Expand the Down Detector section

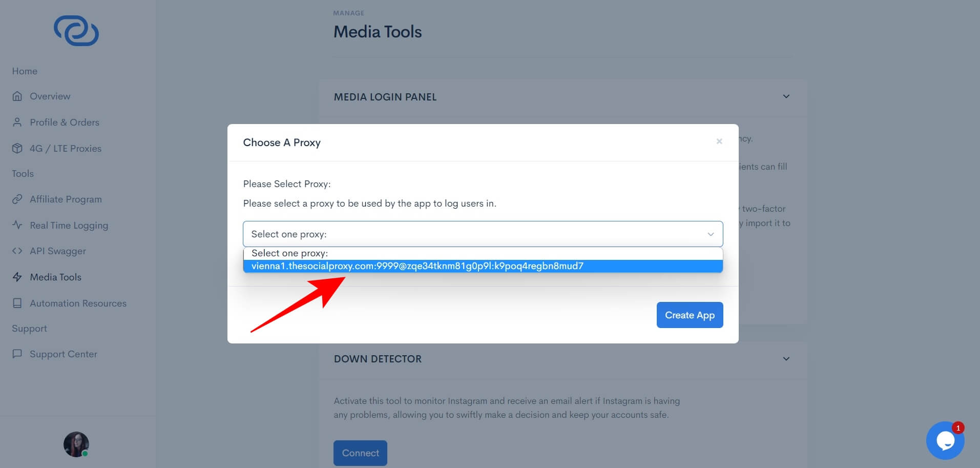(786, 359)
